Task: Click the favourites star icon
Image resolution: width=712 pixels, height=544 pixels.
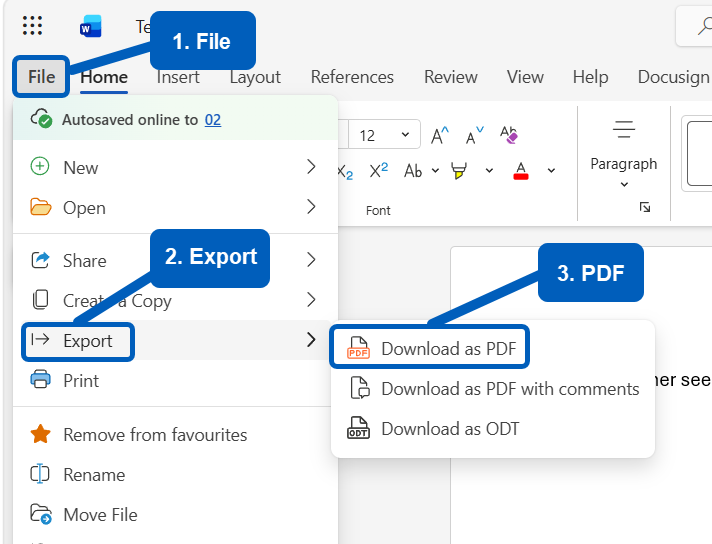Action: pyautogui.click(x=40, y=434)
